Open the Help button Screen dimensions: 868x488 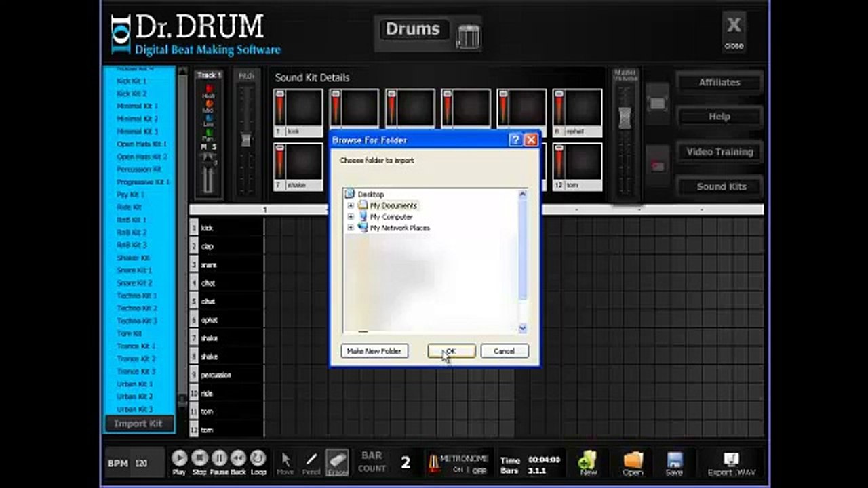(x=719, y=117)
